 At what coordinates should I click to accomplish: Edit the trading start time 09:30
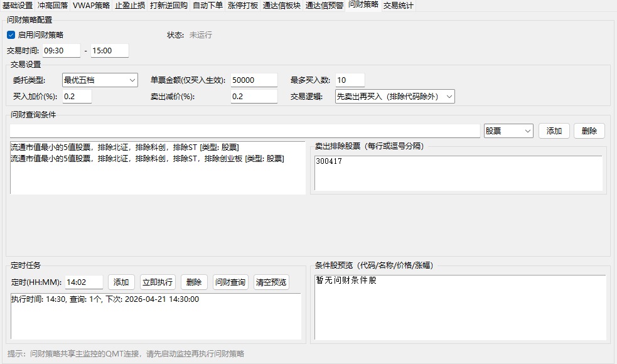(x=62, y=51)
